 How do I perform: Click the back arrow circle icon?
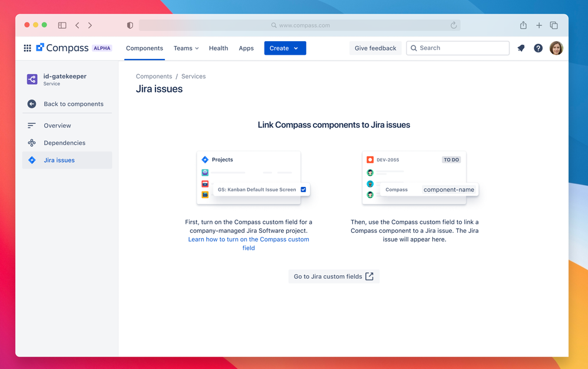click(x=32, y=104)
